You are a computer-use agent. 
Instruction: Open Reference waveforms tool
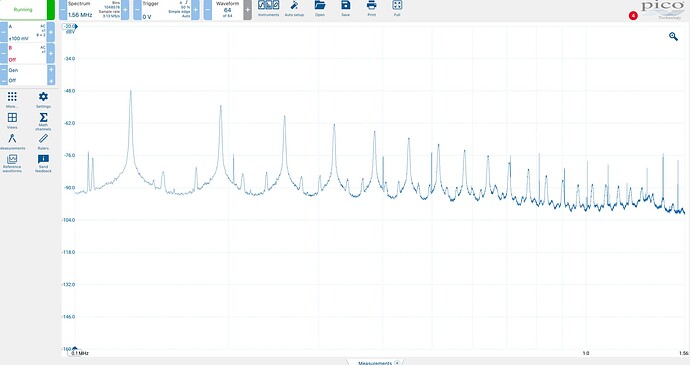coord(12,163)
